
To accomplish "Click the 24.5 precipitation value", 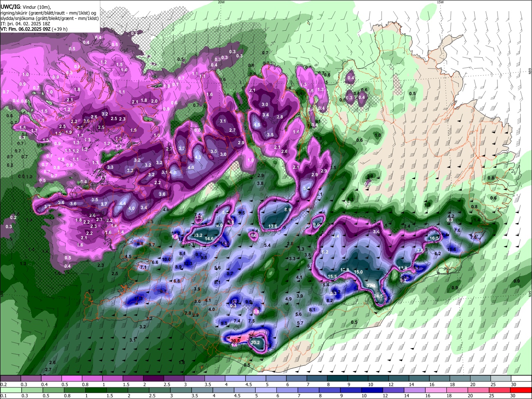I will [x=378, y=296].
